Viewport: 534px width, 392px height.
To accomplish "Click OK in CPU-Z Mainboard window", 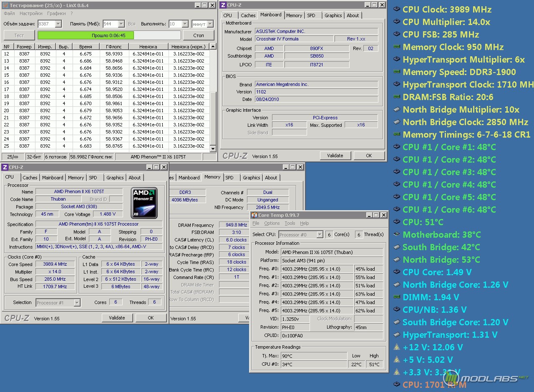I will click(369, 156).
